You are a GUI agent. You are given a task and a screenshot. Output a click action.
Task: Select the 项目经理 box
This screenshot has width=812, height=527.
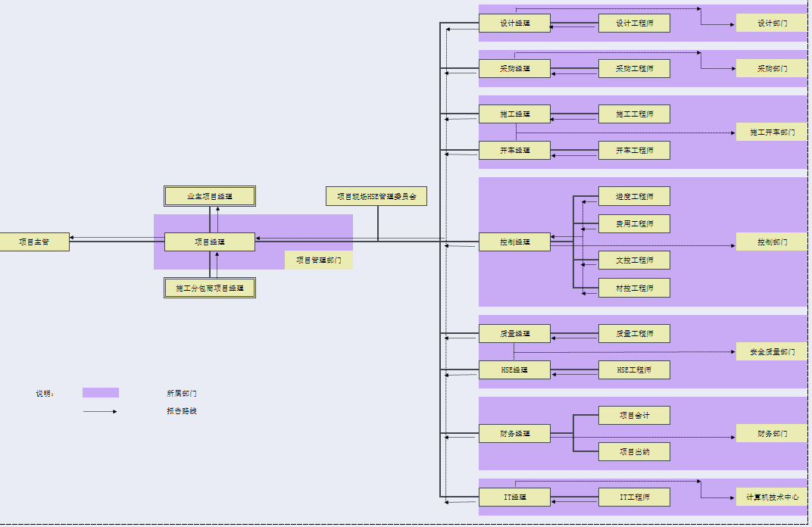(210, 242)
